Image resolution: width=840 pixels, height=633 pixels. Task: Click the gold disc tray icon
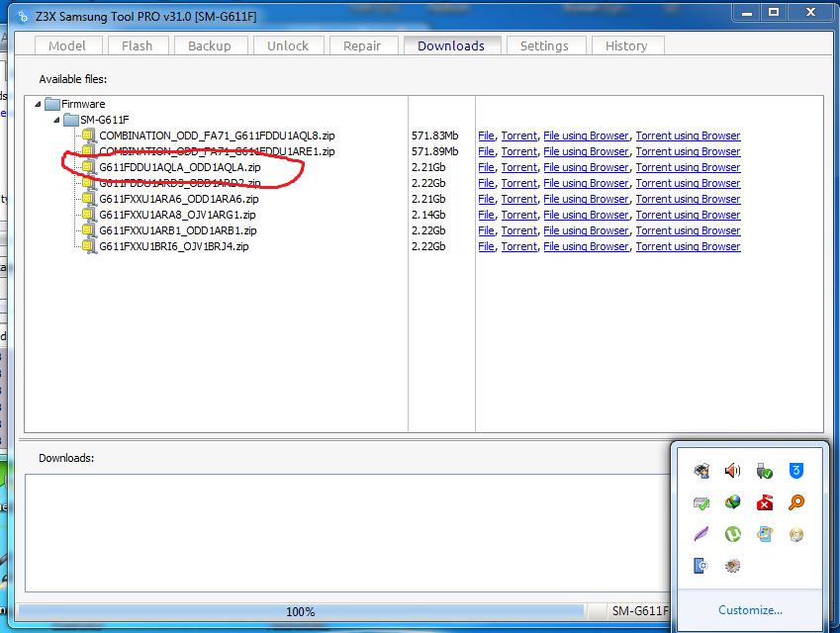[x=796, y=534]
